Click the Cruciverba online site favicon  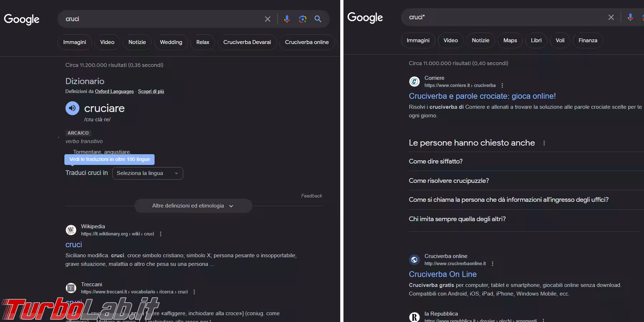pyautogui.click(x=414, y=260)
